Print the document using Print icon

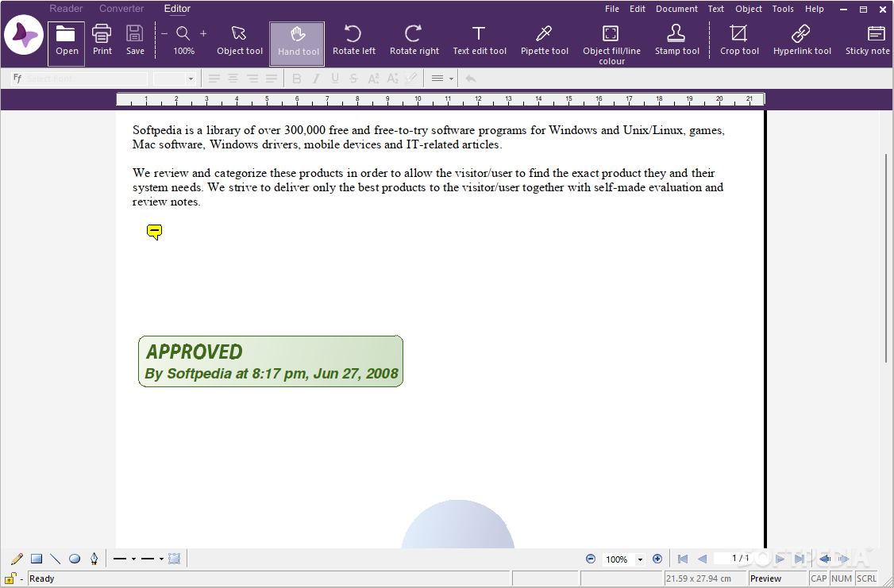102,40
